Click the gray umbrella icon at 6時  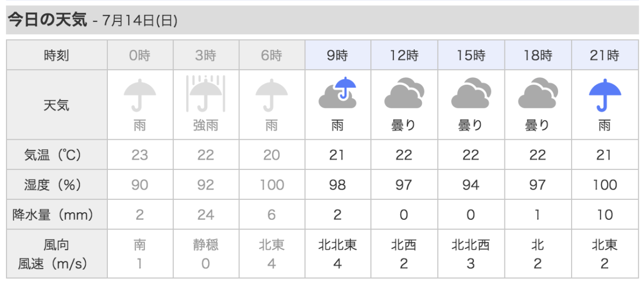coord(272,95)
